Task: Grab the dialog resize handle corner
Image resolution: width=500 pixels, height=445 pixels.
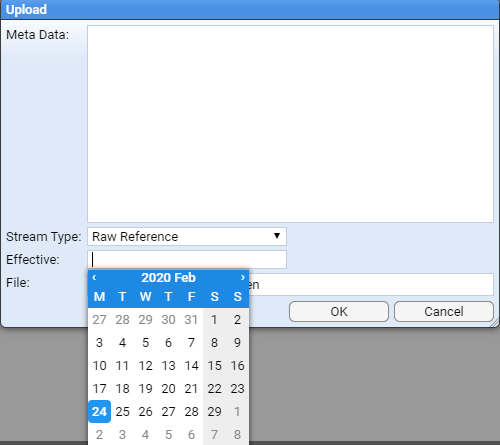Action: point(495,323)
